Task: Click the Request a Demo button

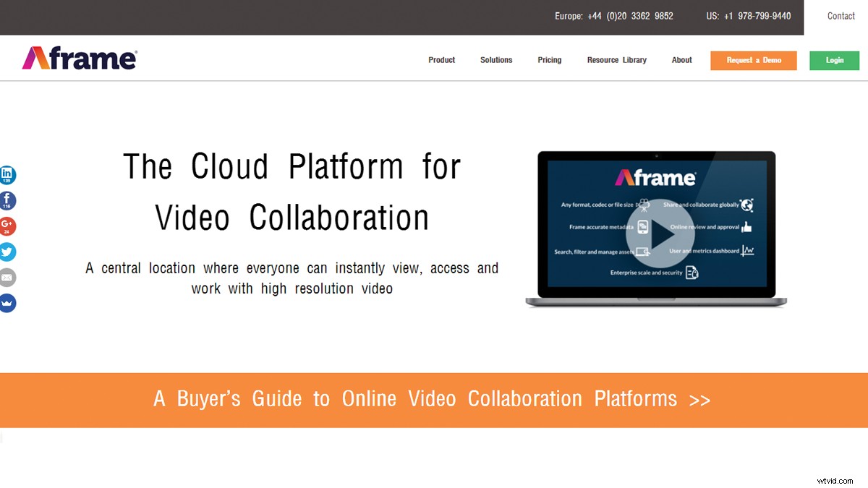Action: pos(753,61)
